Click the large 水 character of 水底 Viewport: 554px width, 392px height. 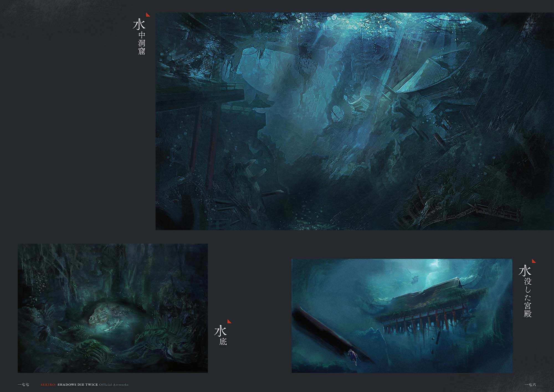(x=220, y=331)
